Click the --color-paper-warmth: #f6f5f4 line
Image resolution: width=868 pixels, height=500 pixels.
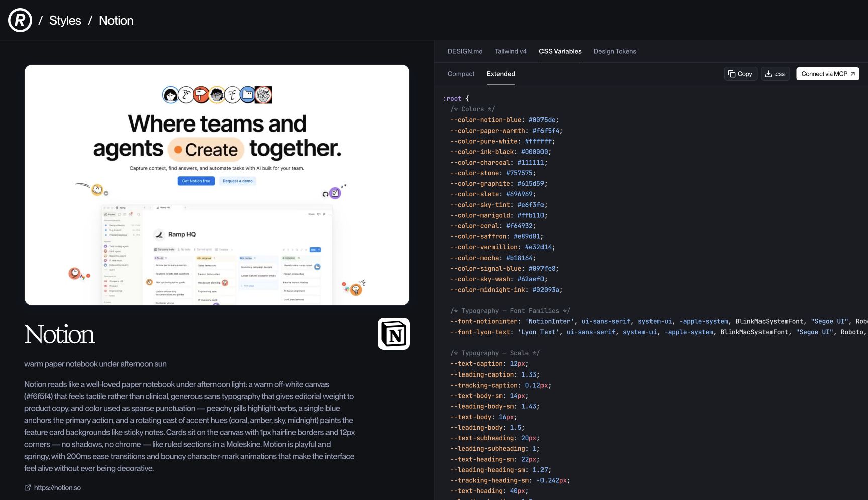point(506,131)
